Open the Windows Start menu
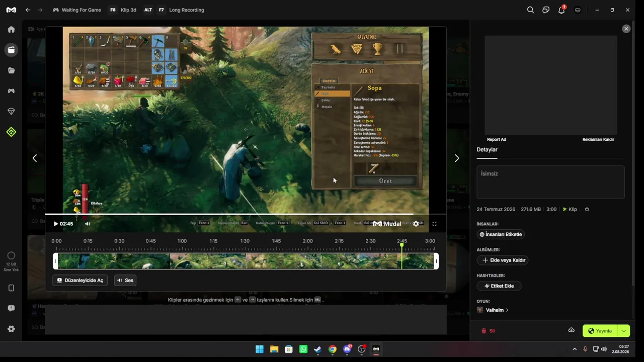644x362 pixels. [x=260, y=349]
